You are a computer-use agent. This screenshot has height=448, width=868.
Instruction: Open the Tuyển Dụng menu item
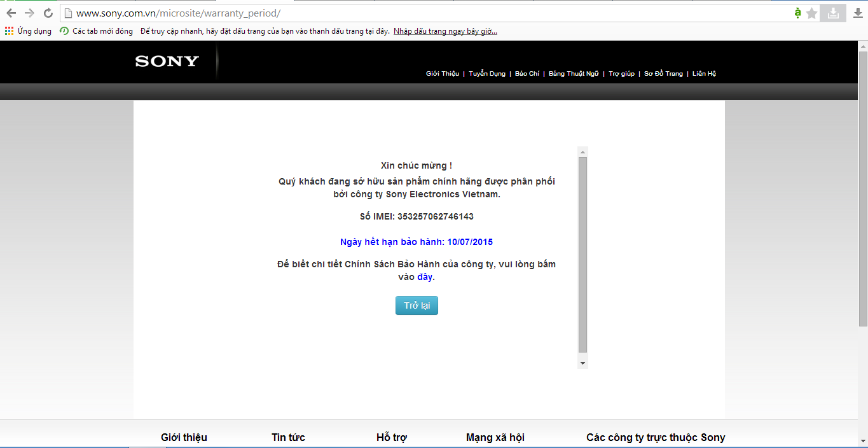click(x=487, y=74)
